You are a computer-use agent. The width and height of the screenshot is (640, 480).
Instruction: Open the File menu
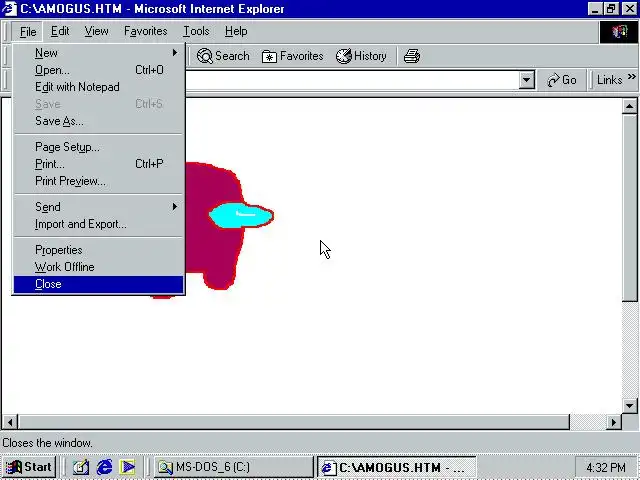[x=28, y=31]
